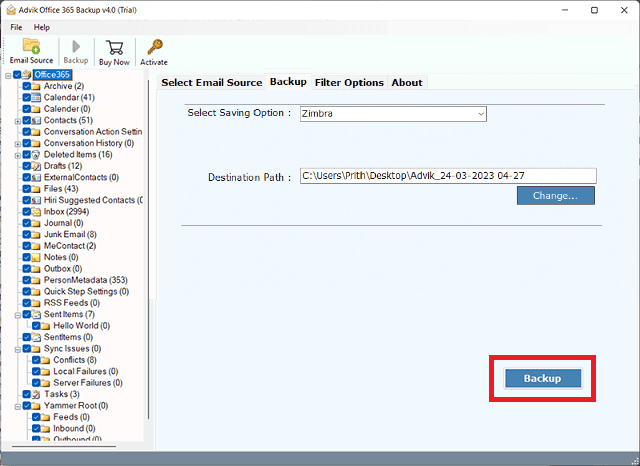Viewport: 640px width, 466px height.
Task: Expand the Deleted Items tree node
Action: click(x=18, y=155)
